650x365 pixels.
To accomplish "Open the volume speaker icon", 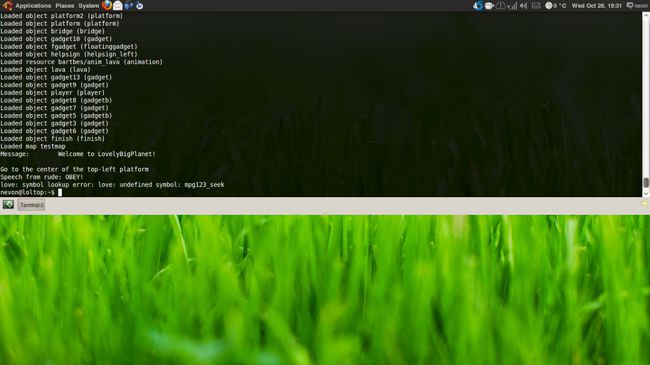I will point(524,6).
